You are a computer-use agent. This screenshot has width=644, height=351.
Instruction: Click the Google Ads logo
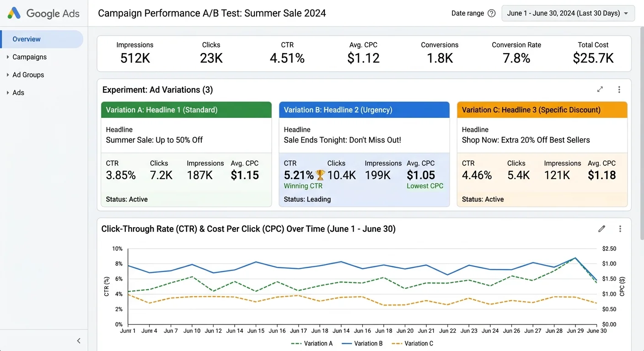pyautogui.click(x=43, y=13)
